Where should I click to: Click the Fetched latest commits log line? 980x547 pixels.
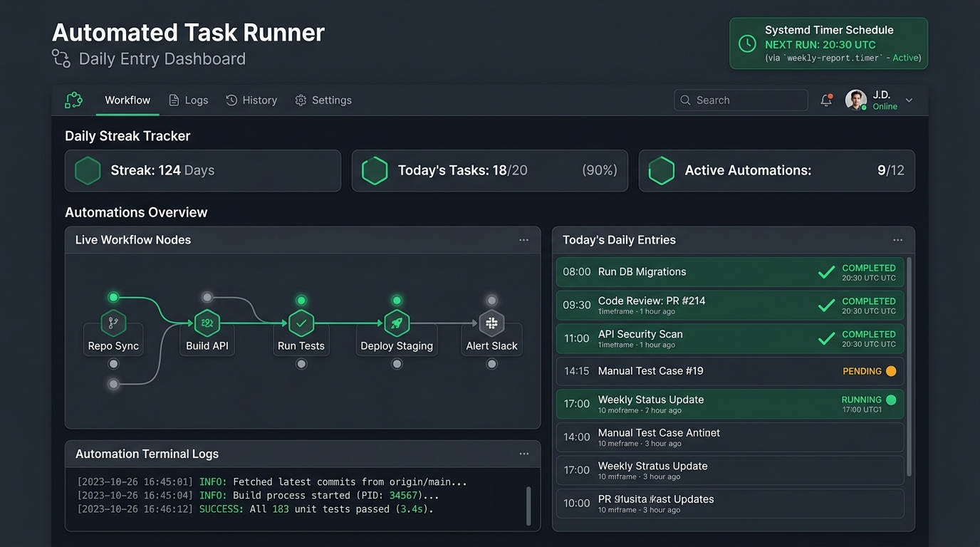272,482
